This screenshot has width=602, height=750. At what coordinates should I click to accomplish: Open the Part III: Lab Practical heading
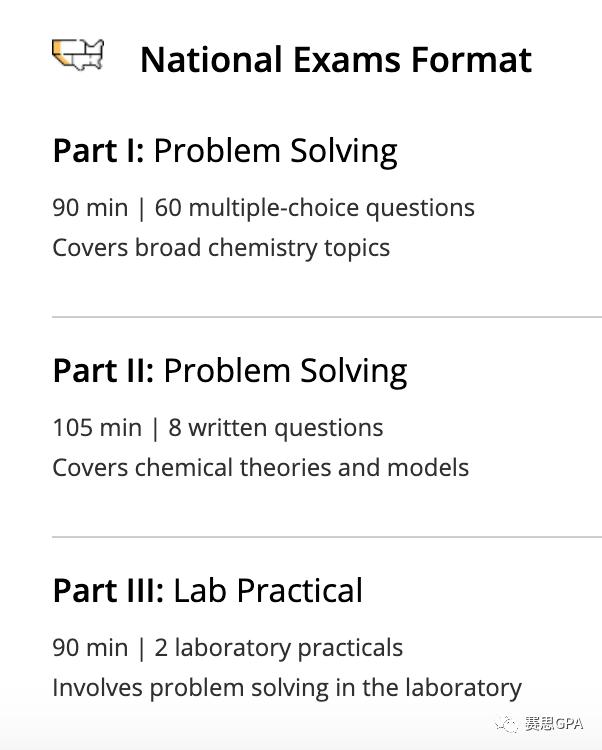207,591
